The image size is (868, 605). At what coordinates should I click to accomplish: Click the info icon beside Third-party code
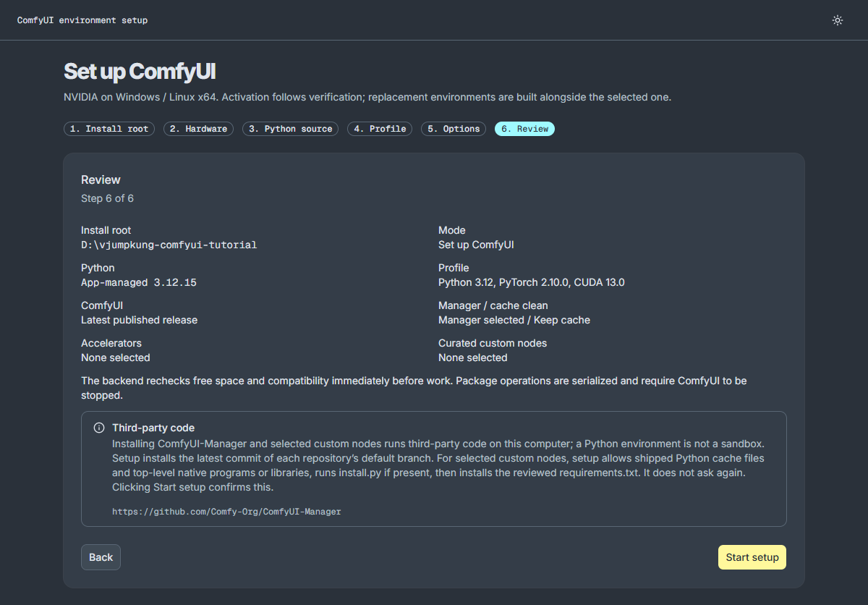pos(99,428)
